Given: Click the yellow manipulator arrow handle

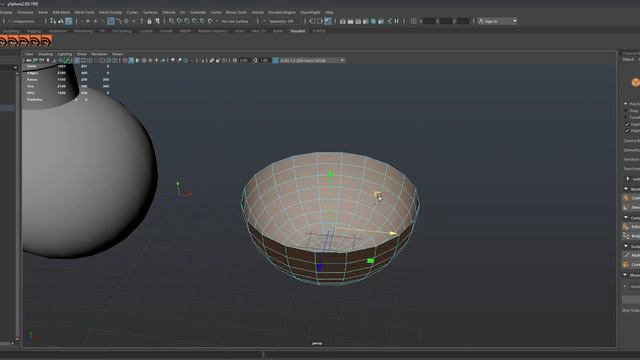Looking at the screenshot, I should [x=393, y=233].
